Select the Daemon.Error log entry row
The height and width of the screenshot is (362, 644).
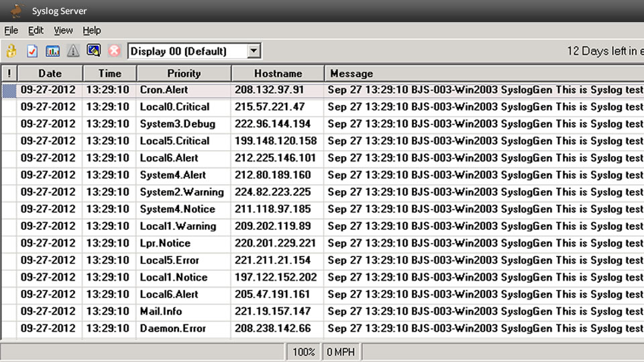tap(323, 328)
